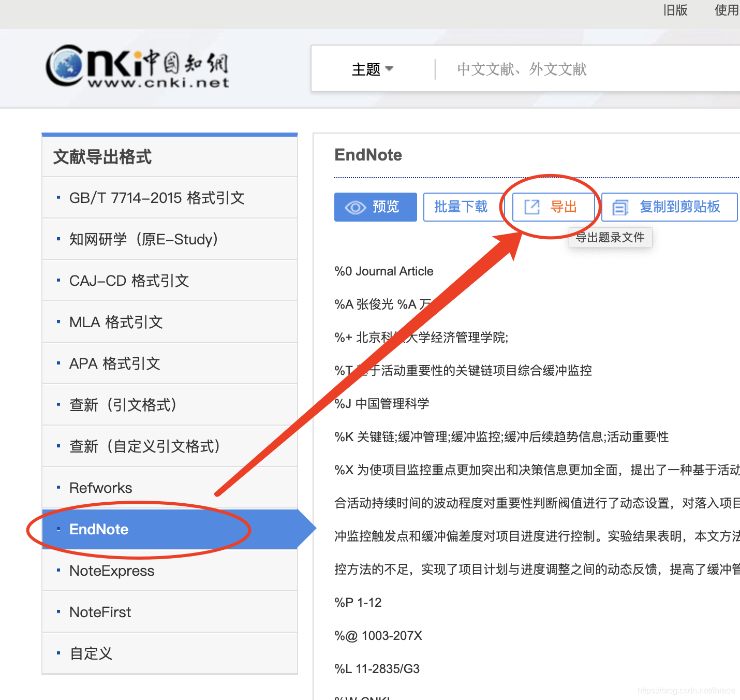The image size is (740, 700).
Task: Click the 预览 button
Action: click(376, 207)
